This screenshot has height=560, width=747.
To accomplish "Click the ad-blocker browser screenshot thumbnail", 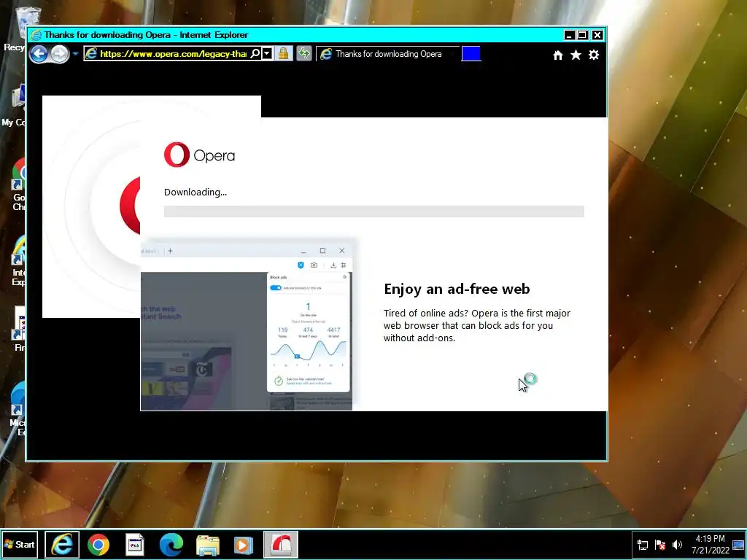I will (x=247, y=326).
